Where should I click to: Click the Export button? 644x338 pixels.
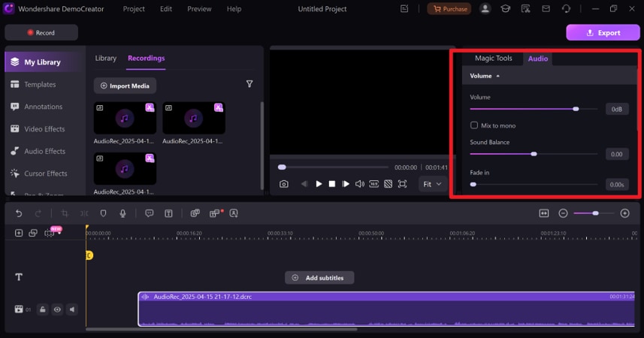603,32
